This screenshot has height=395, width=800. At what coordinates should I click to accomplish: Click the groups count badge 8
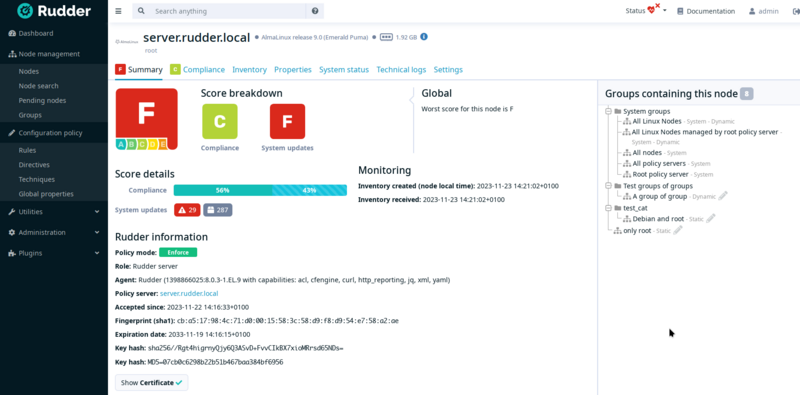(x=746, y=94)
